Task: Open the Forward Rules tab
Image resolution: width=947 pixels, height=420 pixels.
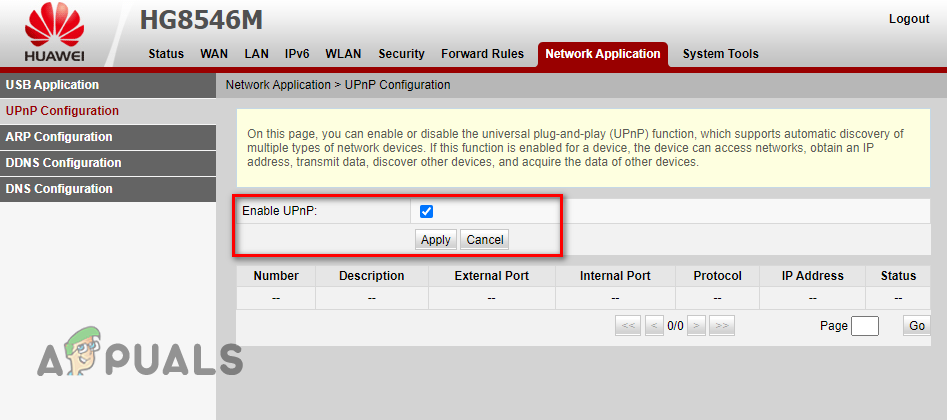Action: tap(483, 54)
